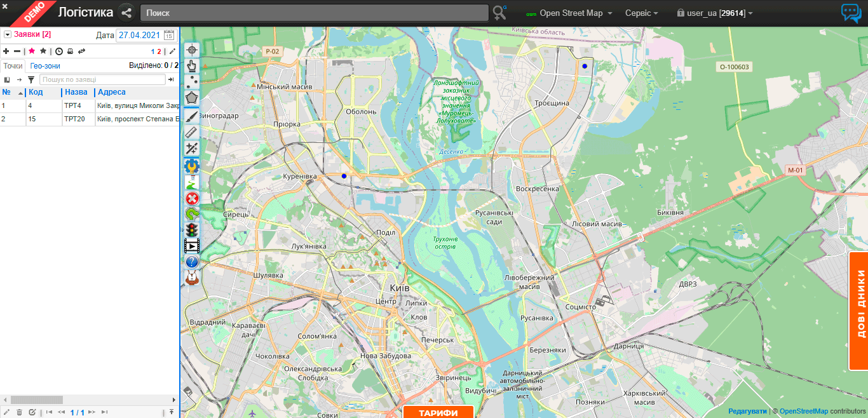Open the blue question mark help

click(x=192, y=261)
